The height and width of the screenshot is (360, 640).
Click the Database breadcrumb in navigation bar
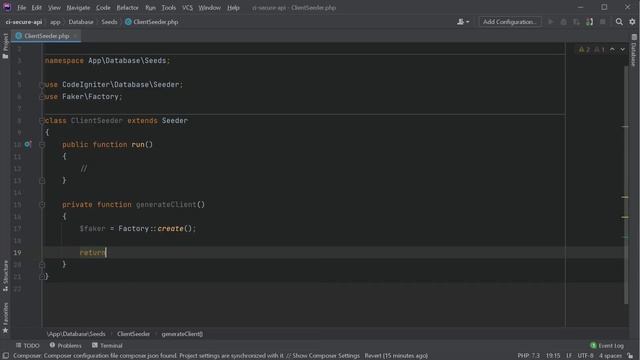click(x=81, y=22)
